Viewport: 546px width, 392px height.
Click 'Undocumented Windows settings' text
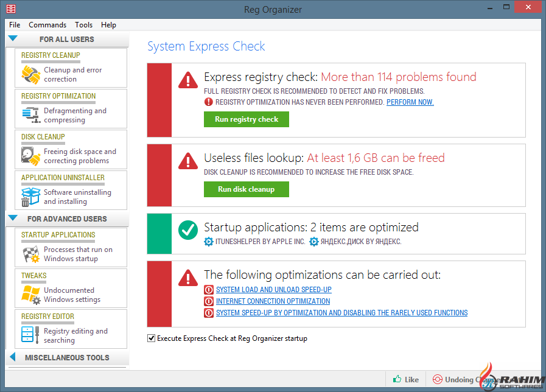tap(72, 295)
